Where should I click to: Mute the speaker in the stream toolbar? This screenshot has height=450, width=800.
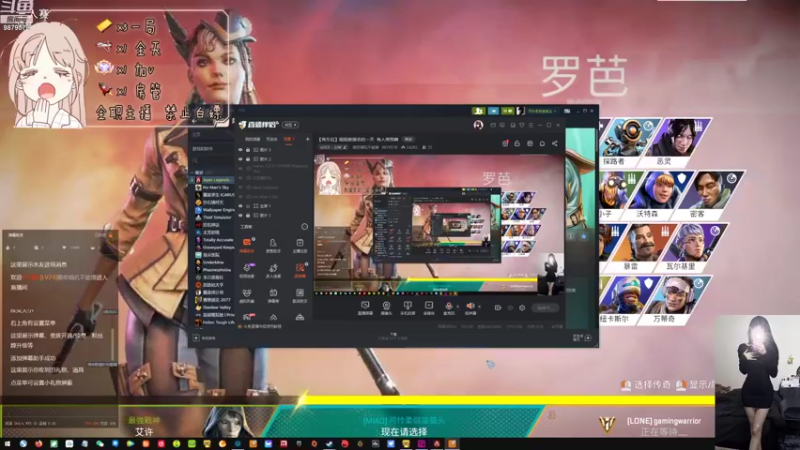click(470, 306)
